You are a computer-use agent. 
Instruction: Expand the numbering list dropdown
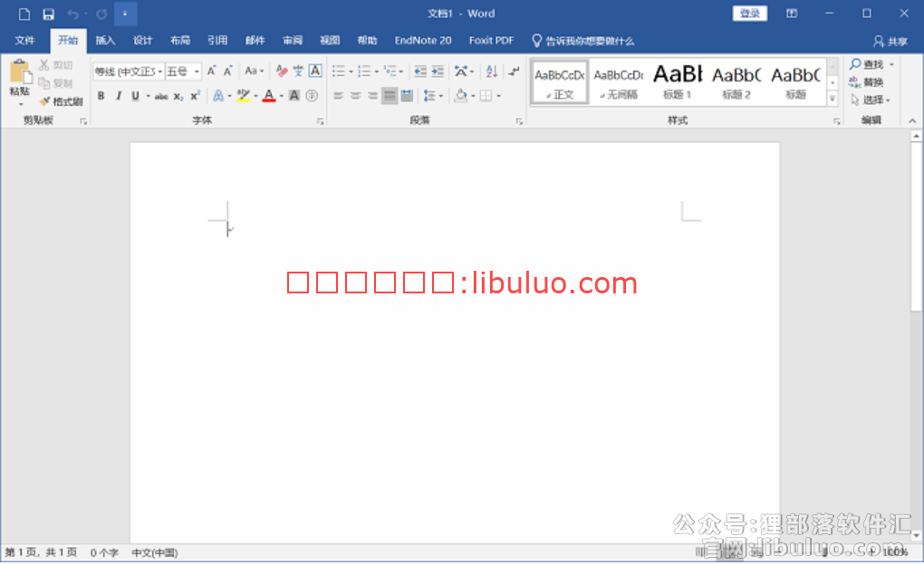(x=376, y=72)
